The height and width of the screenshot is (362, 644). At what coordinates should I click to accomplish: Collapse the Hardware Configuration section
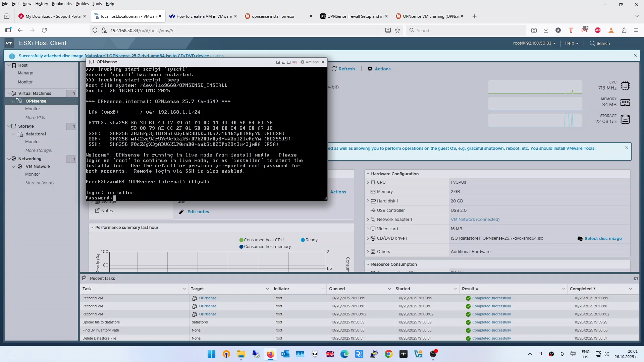tap(368, 174)
